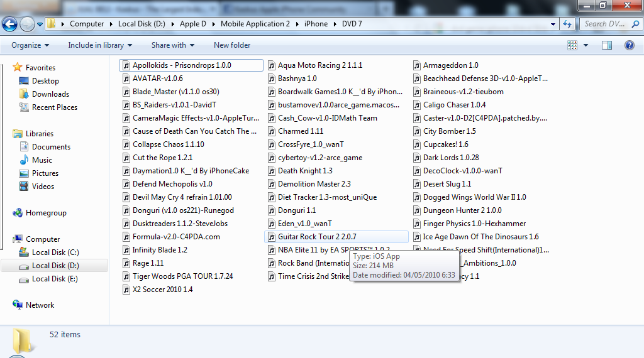Click the Forward navigation arrow

(27, 24)
